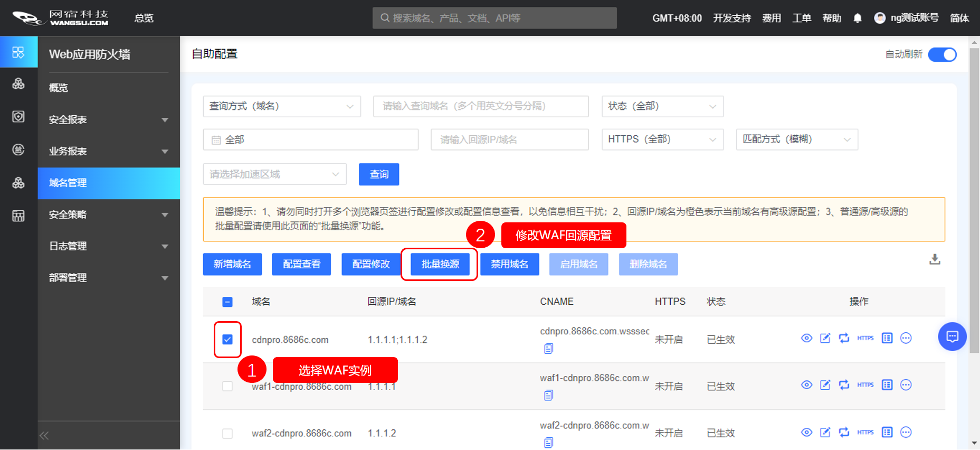Switch origin icon for waf2-cdnpro.8686c.com row
The image size is (980, 450).
[844, 432]
